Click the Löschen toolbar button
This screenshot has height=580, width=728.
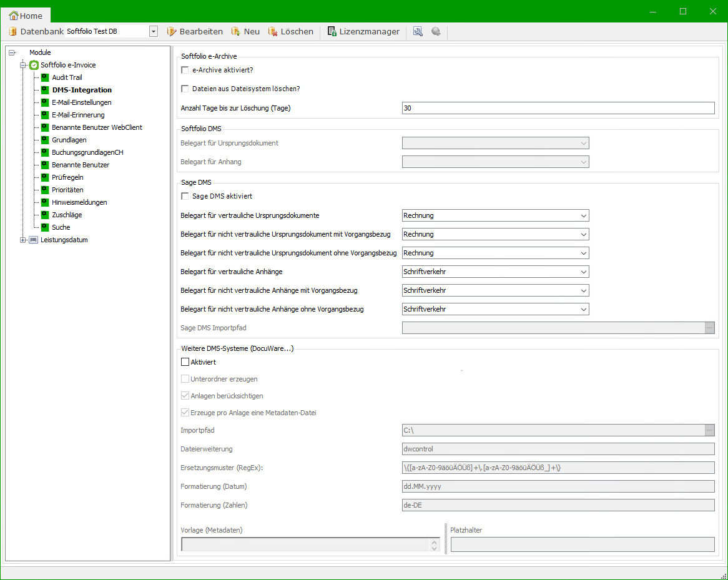291,31
